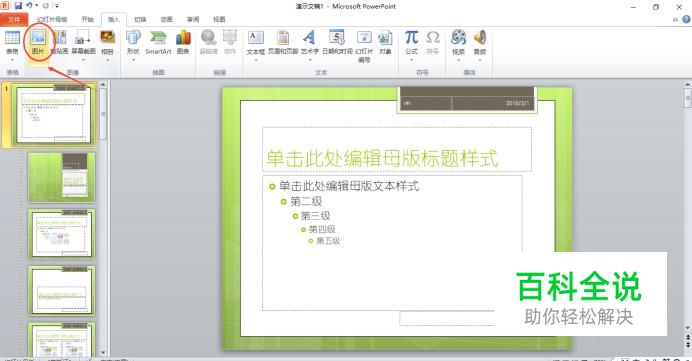692x361 pixels.
Task: Open the 文件 File tab
Action: (x=14, y=19)
